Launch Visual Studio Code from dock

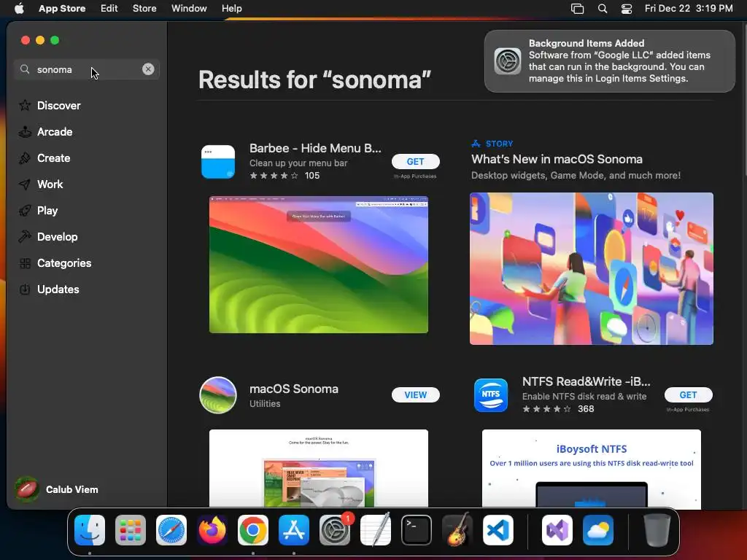tap(498, 530)
